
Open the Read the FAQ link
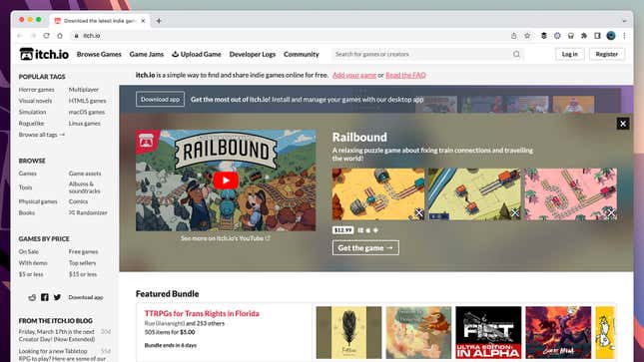pyautogui.click(x=405, y=75)
